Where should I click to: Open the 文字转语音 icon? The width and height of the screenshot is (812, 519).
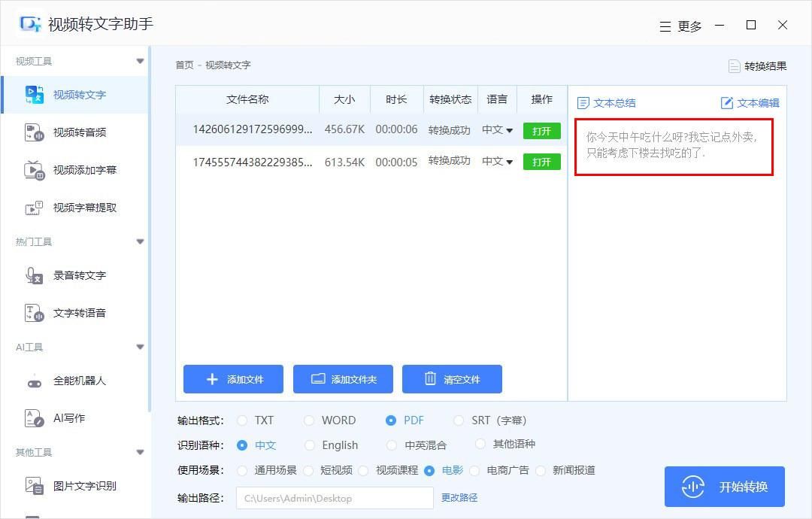point(35,313)
